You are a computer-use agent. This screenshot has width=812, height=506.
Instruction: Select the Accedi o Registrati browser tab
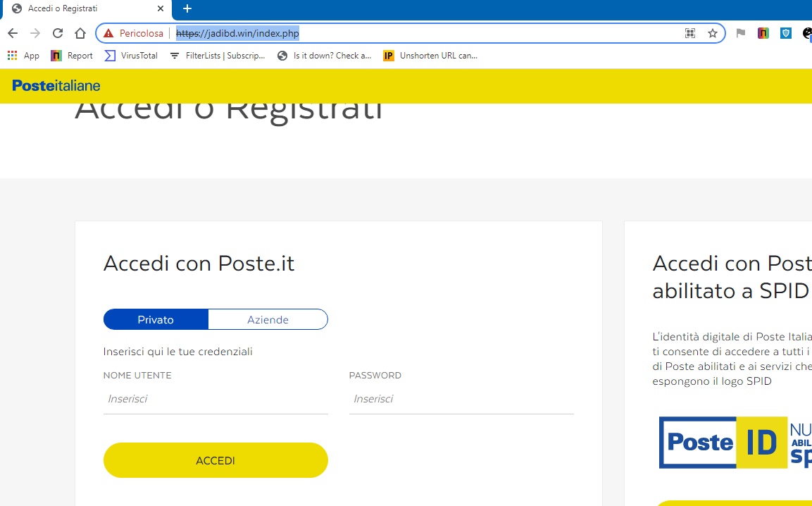(x=87, y=8)
